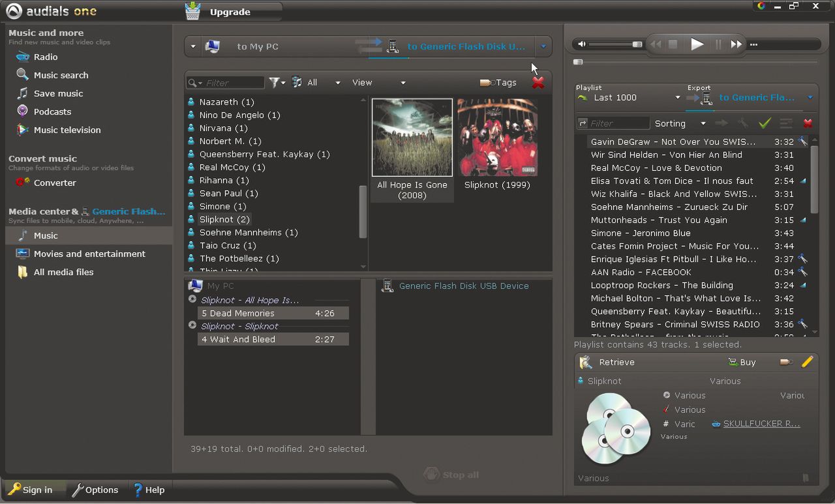Open the View dropdown
The width and height of the screenshot is (835, 504).
tap(378, 83)
